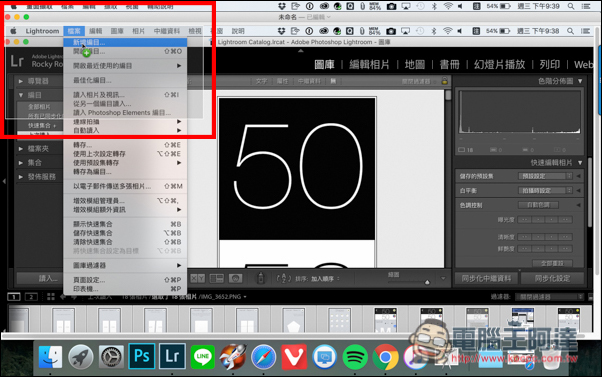Image resolution: width=602 pixels, height=377 pixels.
Task: Switch to 地圖 map module
Action: (x=415, y=64)
